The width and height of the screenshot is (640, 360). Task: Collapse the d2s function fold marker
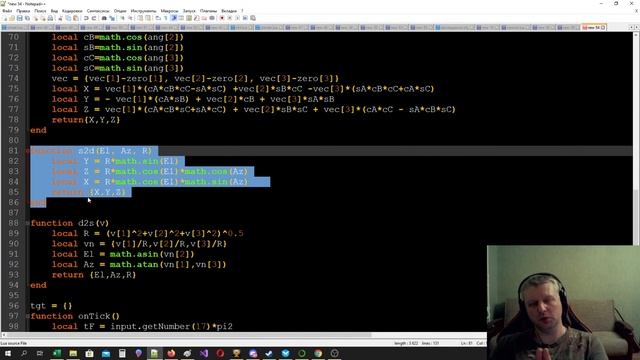pos(27,223)
